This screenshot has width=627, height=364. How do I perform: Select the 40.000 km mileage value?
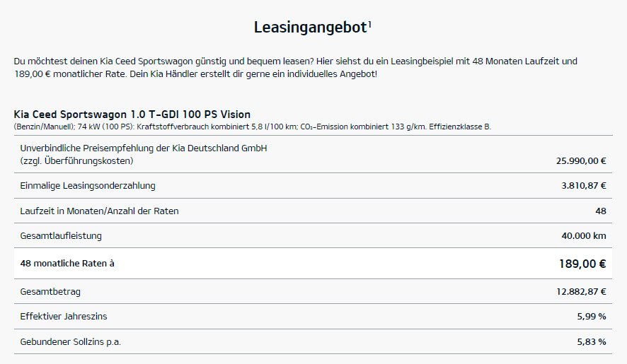[583, 235]
